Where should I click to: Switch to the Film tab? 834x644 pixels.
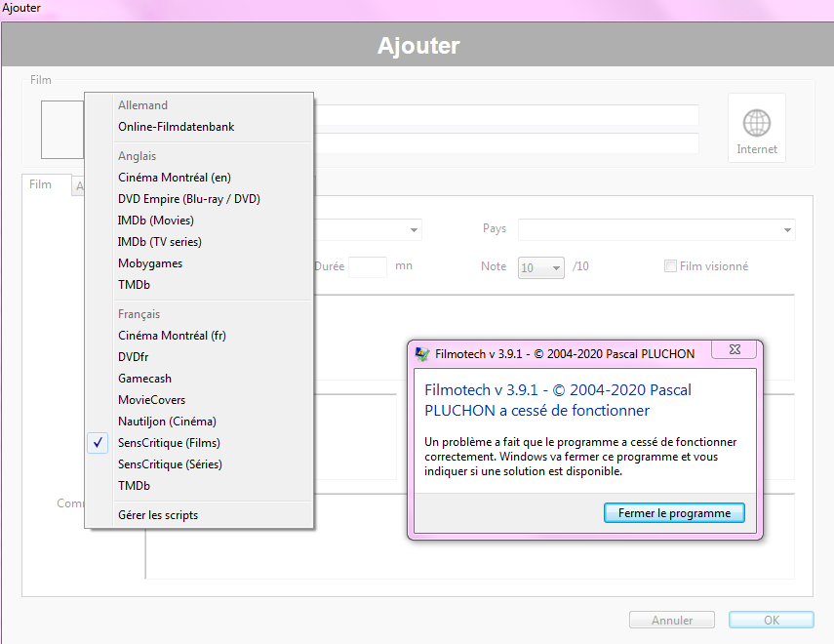click(x=41, y=184)
